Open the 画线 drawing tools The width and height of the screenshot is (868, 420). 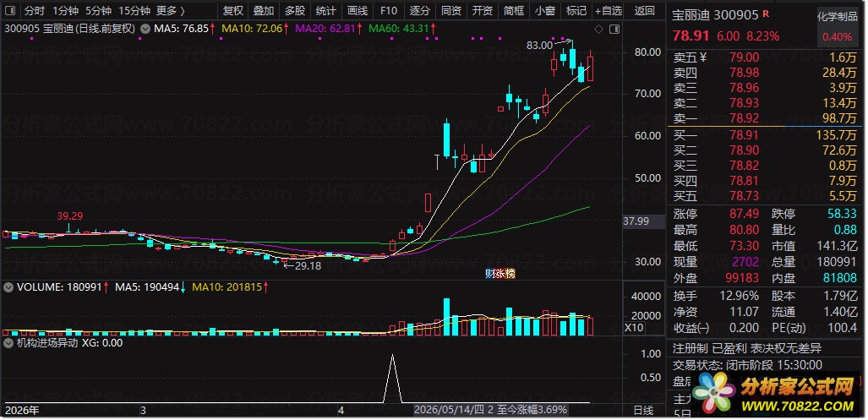tap(357, 10)
